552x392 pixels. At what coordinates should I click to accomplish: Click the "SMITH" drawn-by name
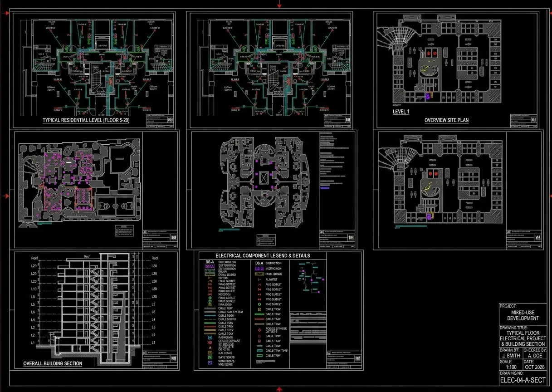(x=513, y=356)
